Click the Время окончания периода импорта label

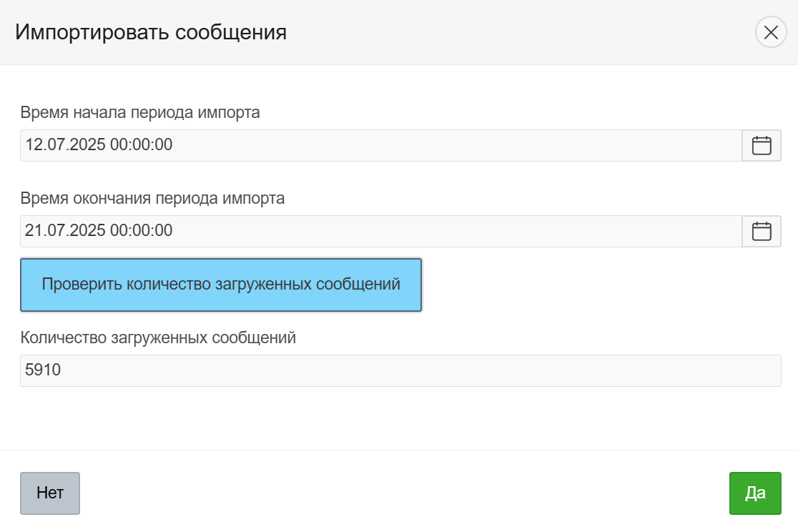click(x=152, y=198)
